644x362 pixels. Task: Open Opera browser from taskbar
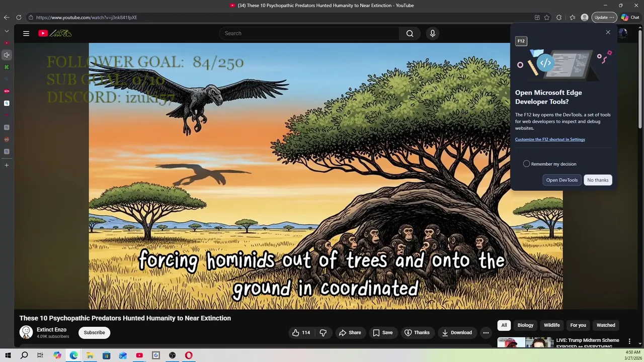(x=189, y=355)
